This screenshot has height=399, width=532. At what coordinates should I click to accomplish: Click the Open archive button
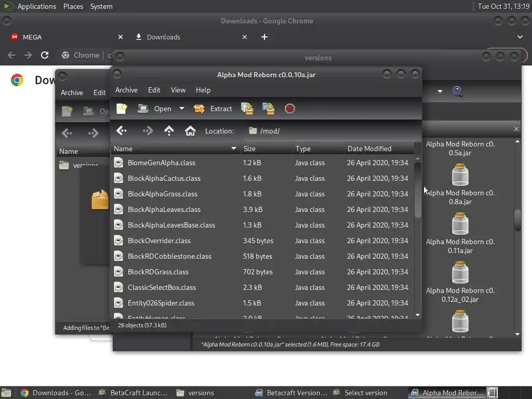[155, 109]
